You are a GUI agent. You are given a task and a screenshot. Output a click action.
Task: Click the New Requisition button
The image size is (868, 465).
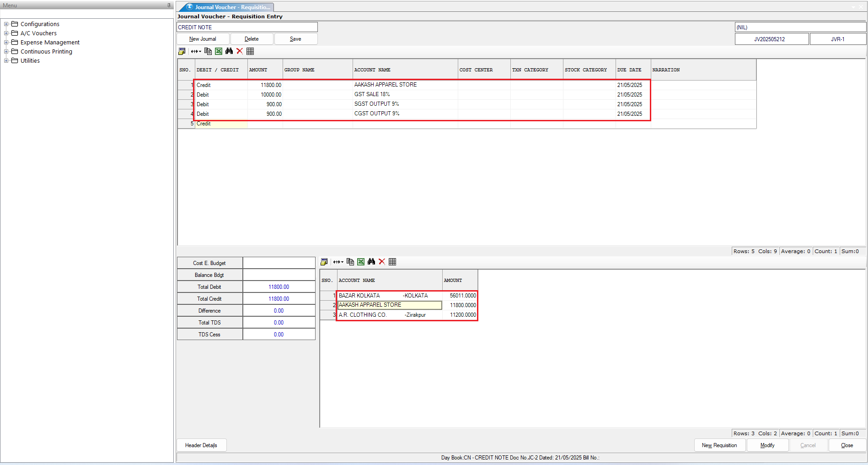pos(719,445)
